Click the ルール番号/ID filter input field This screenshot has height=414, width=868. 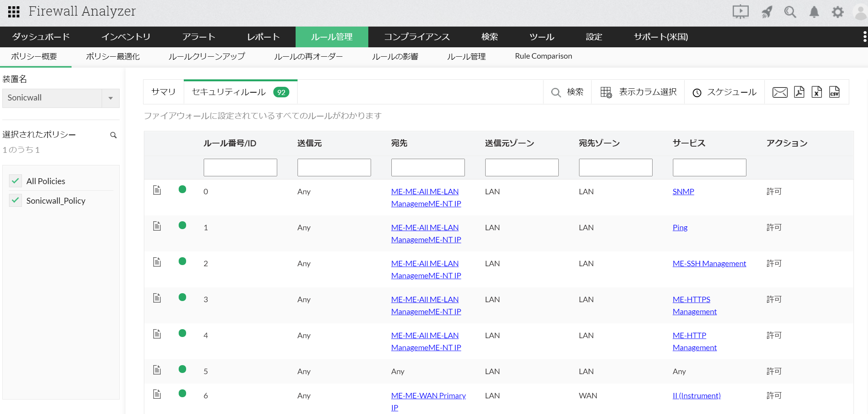coord(240,168)
